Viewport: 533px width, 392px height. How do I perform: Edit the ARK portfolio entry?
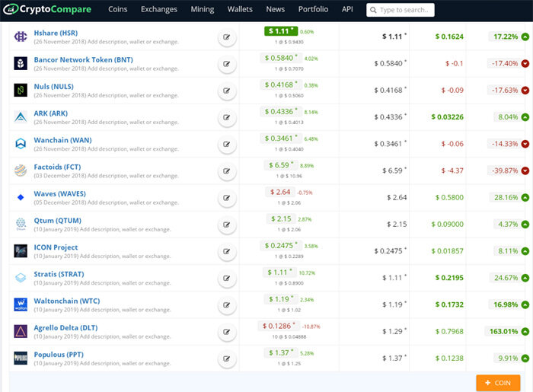(227, 117)
